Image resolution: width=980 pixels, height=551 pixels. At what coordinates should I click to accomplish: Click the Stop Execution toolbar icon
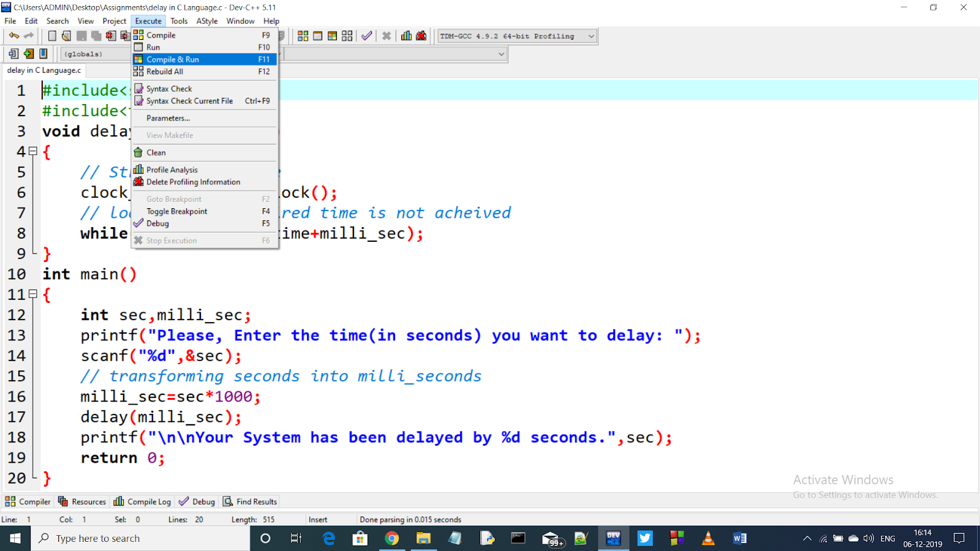[386, 36]
